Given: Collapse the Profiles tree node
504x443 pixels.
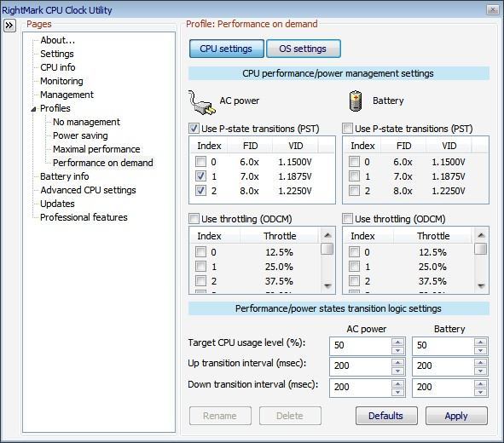Looking at the screenshot, I should point(33,109).
